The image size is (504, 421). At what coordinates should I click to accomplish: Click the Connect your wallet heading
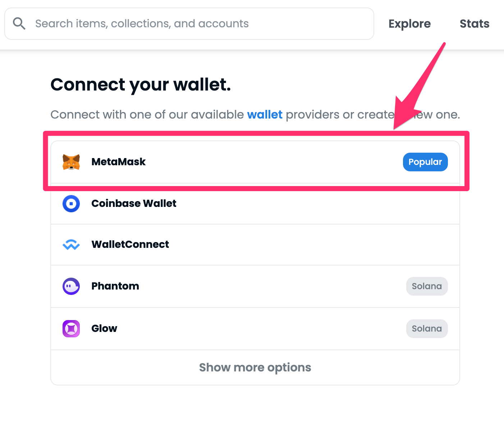pos(141,85)
